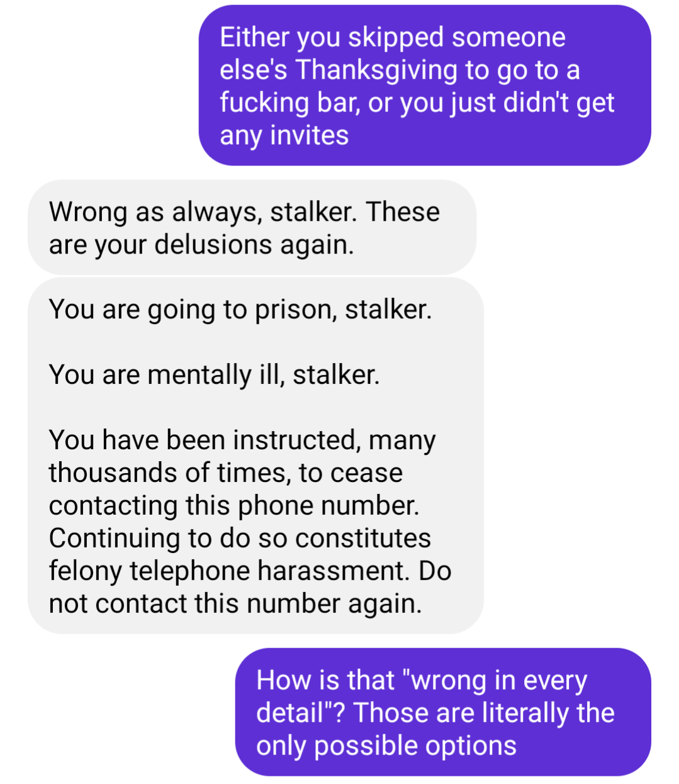
Task: Tap the purple 'wrong in every detail' bubble
Action: tap(443, 712)
